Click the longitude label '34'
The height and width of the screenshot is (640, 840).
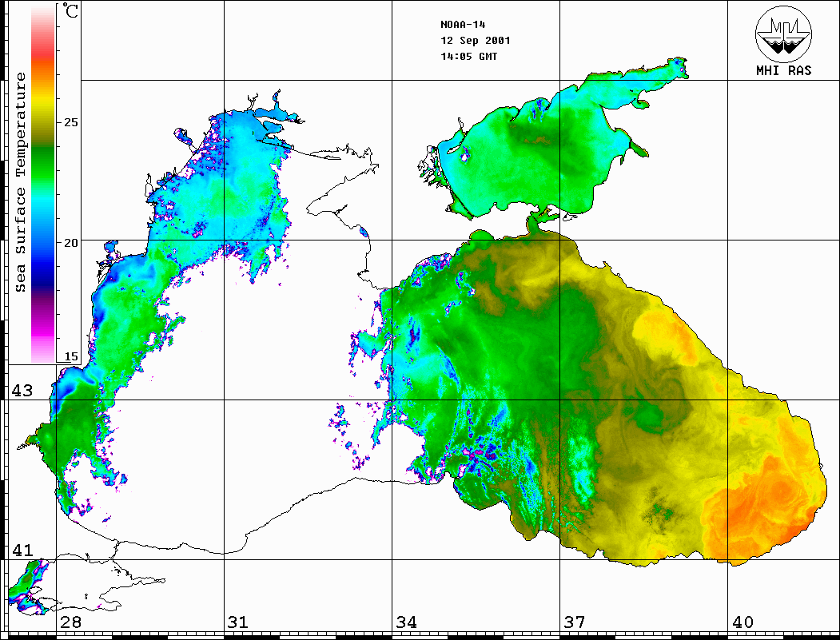(406, 622)
